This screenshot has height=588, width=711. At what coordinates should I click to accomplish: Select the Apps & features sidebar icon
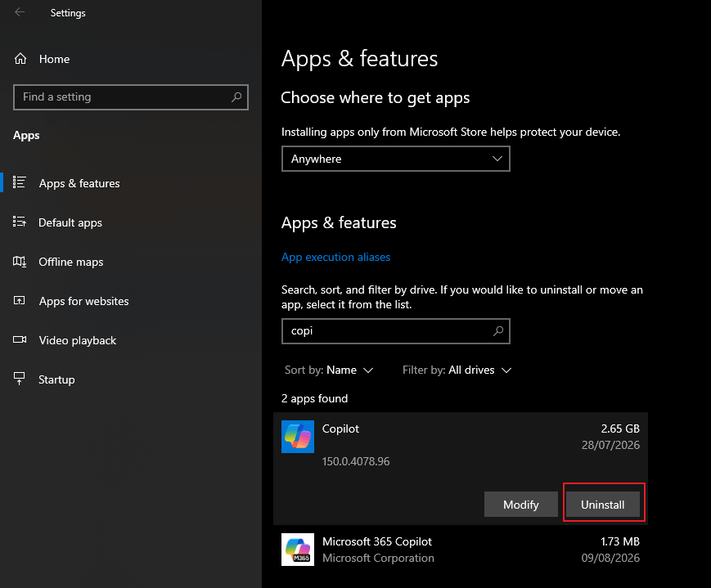[19, 182]
